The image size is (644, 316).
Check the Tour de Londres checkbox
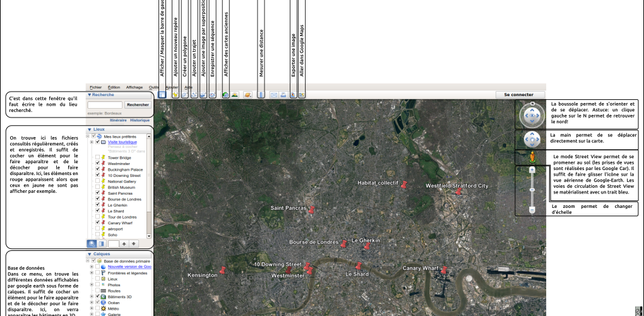[97, 217]
